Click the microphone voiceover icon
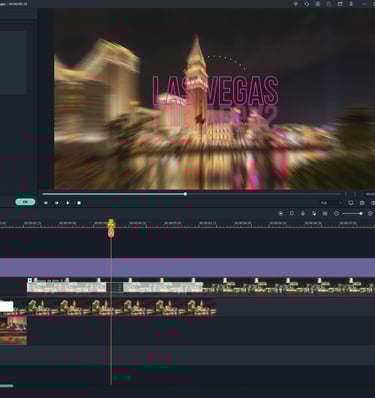Screen dimensions: 375x398 coord(303,213)
